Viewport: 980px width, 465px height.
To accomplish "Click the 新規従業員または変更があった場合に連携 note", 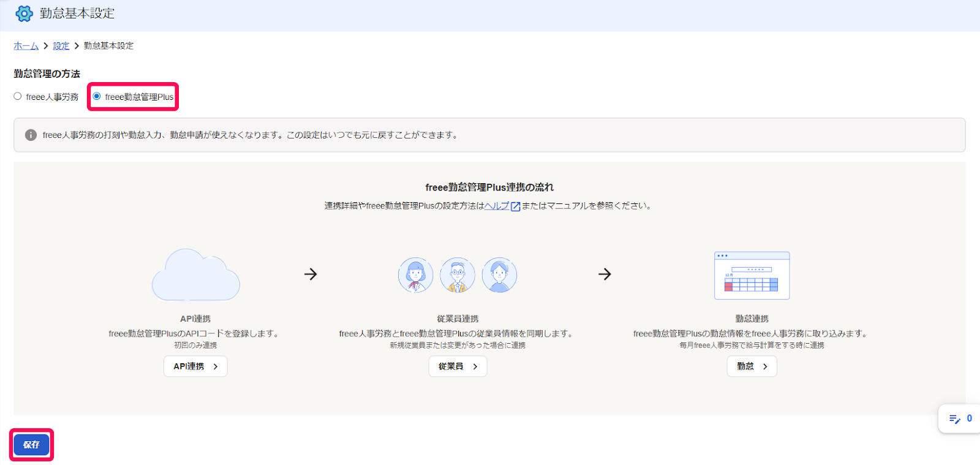I will [458, 346].
